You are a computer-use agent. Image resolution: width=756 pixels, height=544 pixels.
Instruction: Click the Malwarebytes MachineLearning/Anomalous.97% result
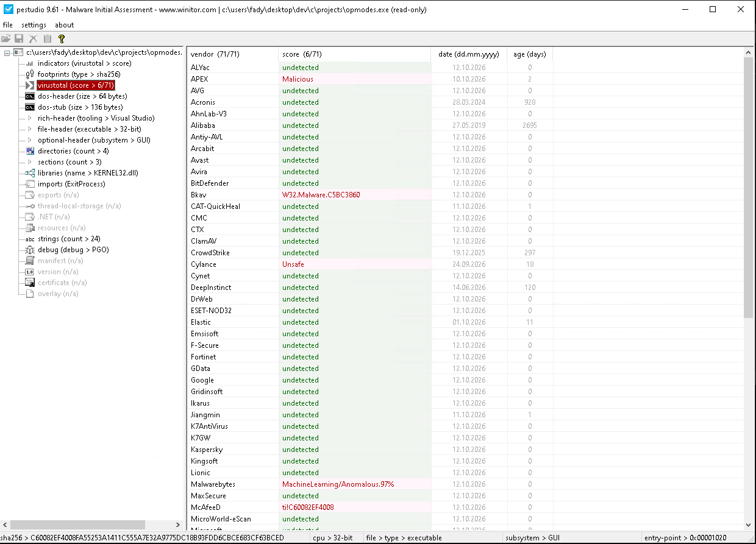(338, 484)
